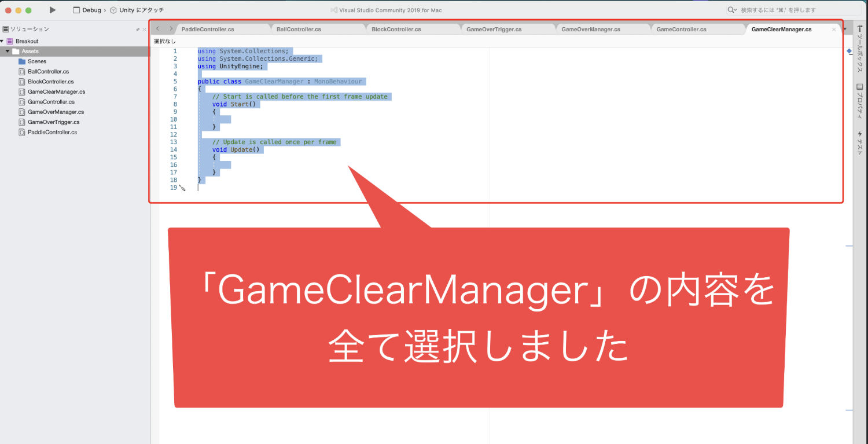Open the search magnifier options
Viewport: 868px width, 444px height.
[x=733, y=10]
